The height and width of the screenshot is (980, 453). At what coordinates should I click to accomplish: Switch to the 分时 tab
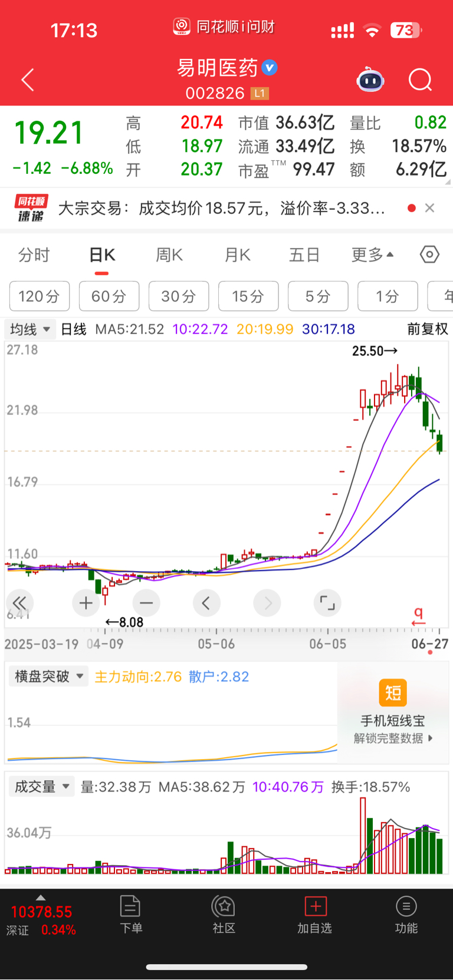34,255
